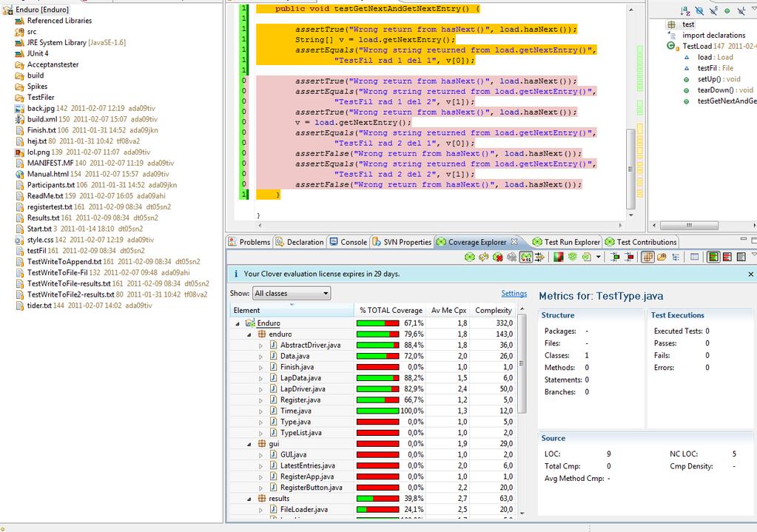Click the test package icon in Outline
This screenshot has height=532, width=757.
pos(672,24)
